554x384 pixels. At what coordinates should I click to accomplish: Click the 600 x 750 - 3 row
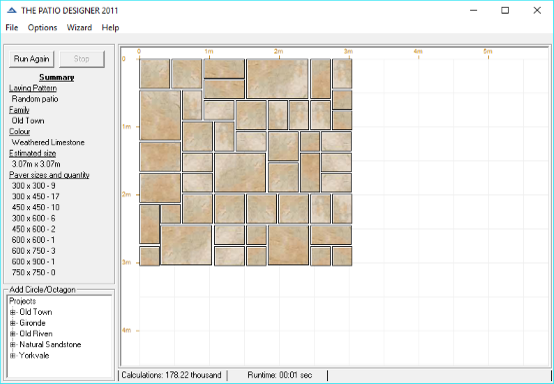[x=34, y=251]
